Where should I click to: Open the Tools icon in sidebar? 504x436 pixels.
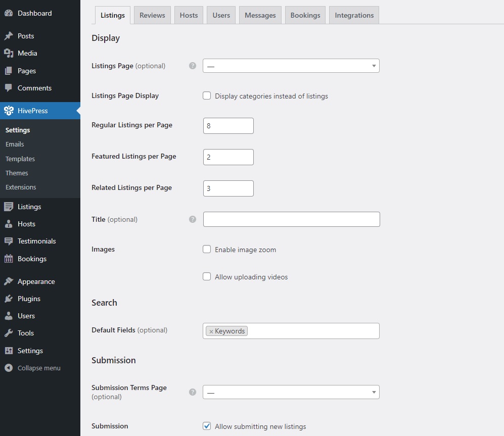pyautogui.click(x=10, y=333)
